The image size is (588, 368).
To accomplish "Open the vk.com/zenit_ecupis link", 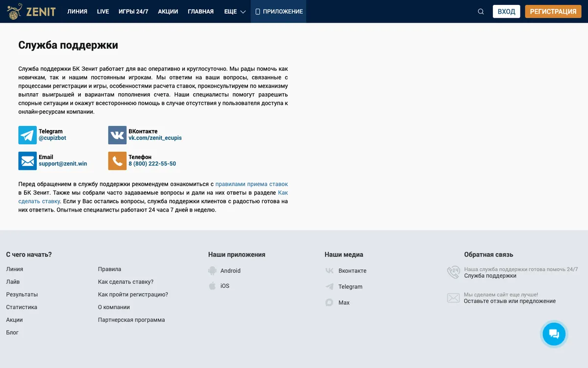I will click(155, 138).
